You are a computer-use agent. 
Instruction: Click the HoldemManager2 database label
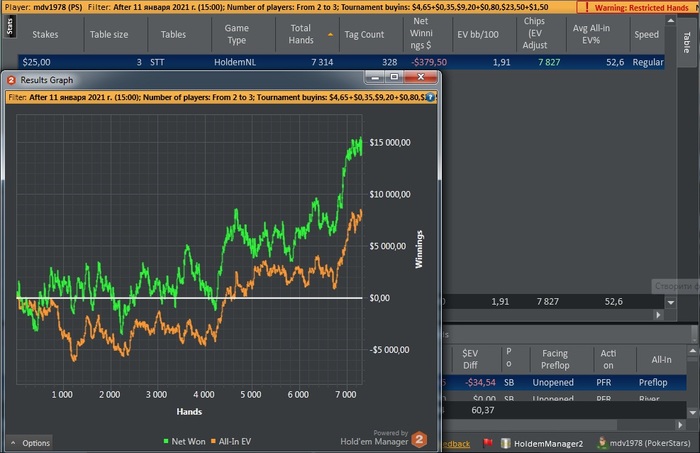click(x=548, y=444)
